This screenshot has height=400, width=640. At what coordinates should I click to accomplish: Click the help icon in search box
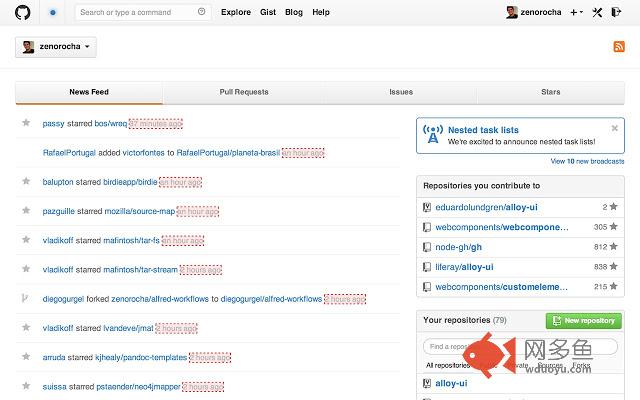click(x=202, y=12)
